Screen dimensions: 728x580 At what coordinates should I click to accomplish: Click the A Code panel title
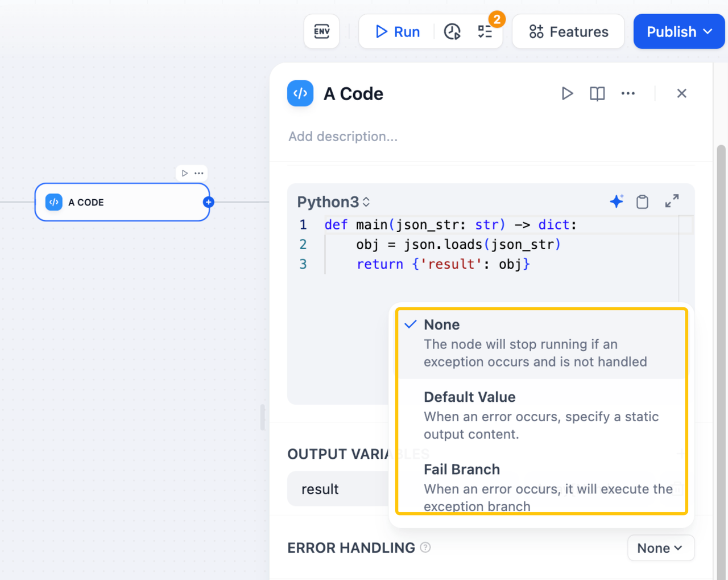(x=353, y=94)
